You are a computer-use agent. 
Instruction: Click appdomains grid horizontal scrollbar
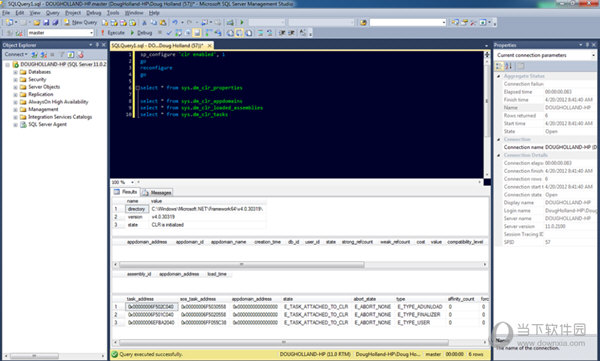coord(242,265)
